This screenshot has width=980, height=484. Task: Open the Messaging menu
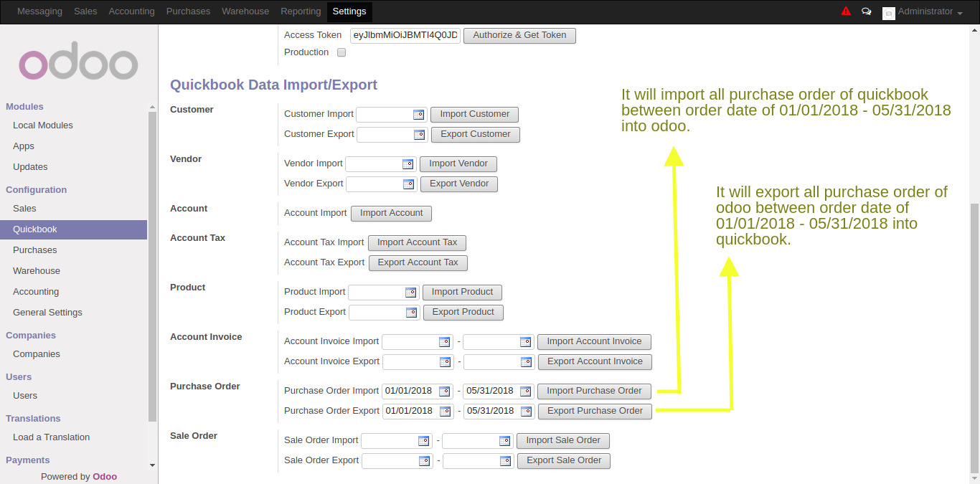point(39,11)
